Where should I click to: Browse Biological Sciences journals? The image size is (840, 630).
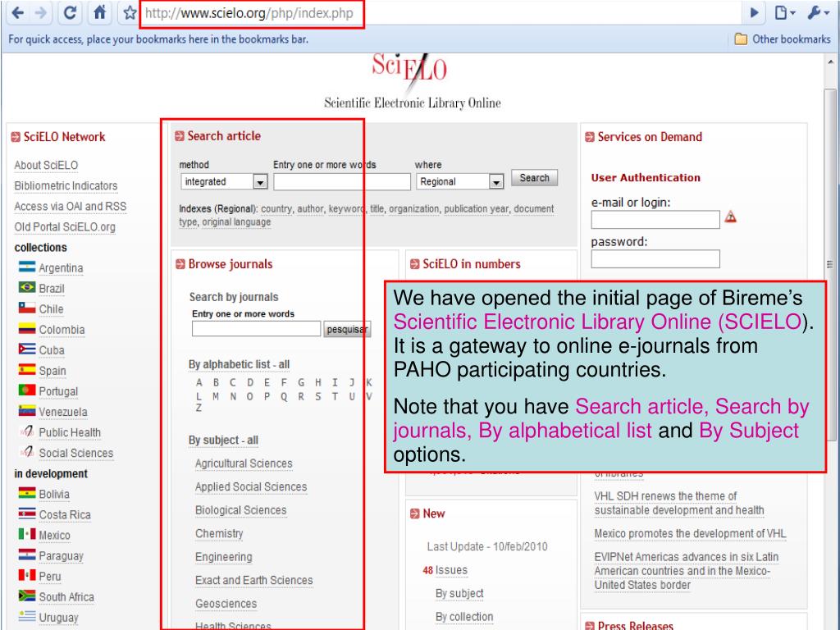click(x=240, y=510)
